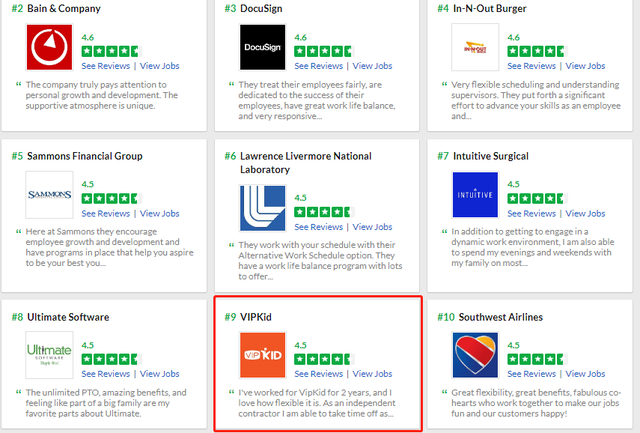Viewport: 640px width, 433px height.
Task: Click the star rating for Intuitive Surgical
Action: click(x=537, y=199)
